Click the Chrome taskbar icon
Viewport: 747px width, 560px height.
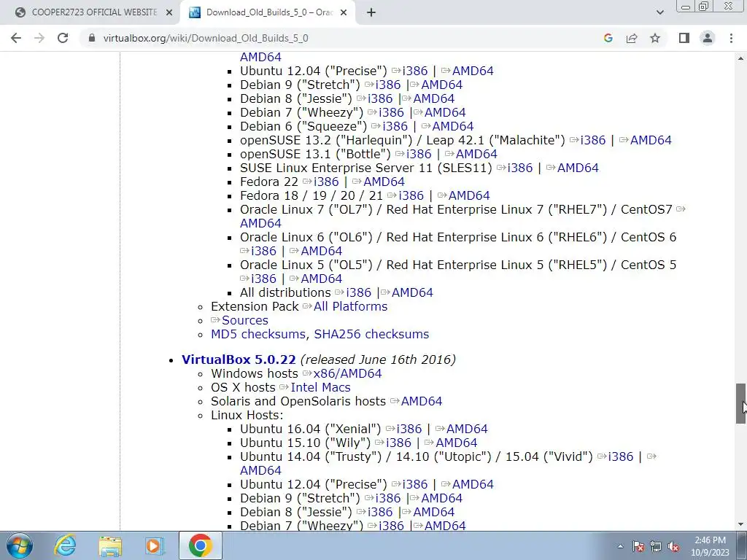pos(200,545)
